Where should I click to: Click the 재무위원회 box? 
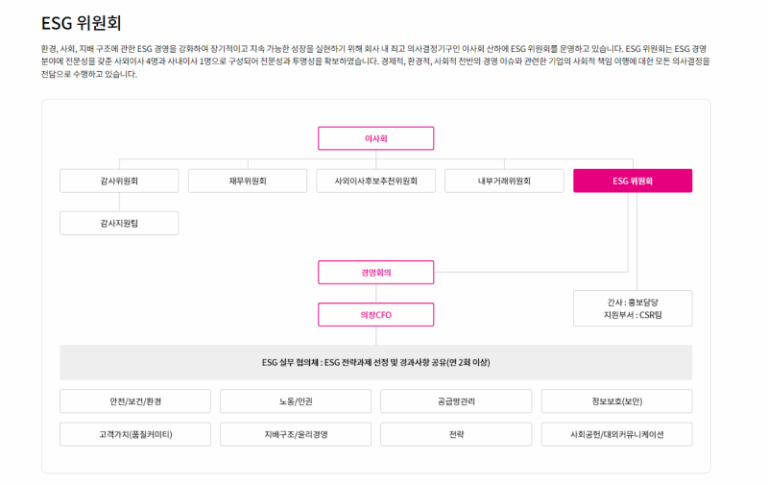pos(247,181)
